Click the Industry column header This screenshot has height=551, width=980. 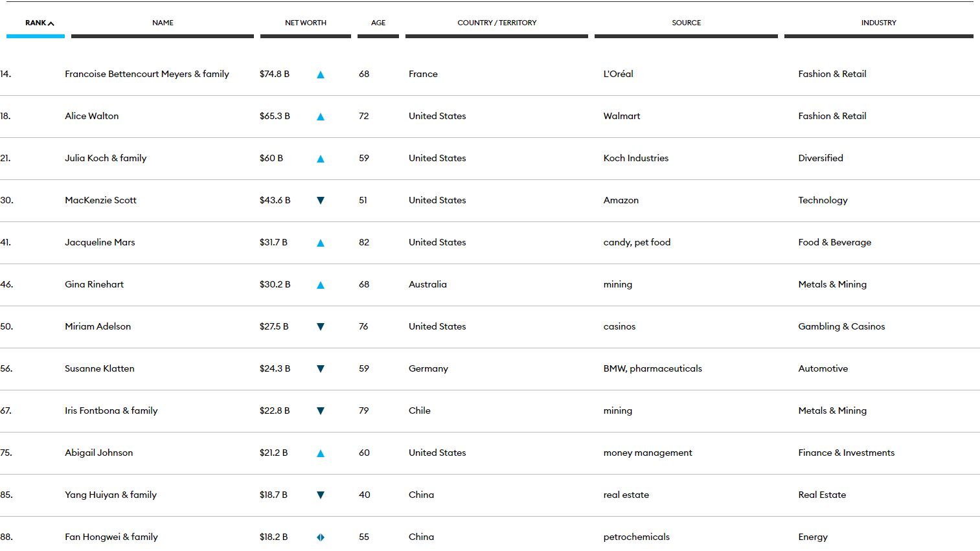coord(878,23)
